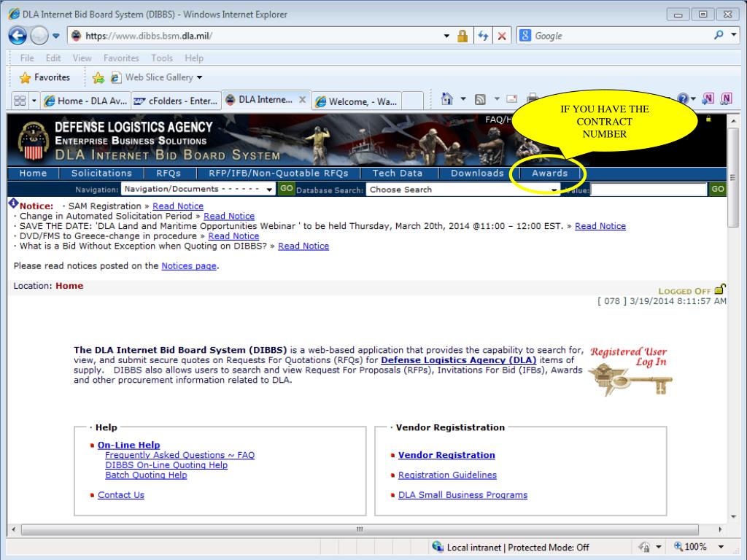Open the Notices page link
The image size is (747, 560).
tap(189, 265)
